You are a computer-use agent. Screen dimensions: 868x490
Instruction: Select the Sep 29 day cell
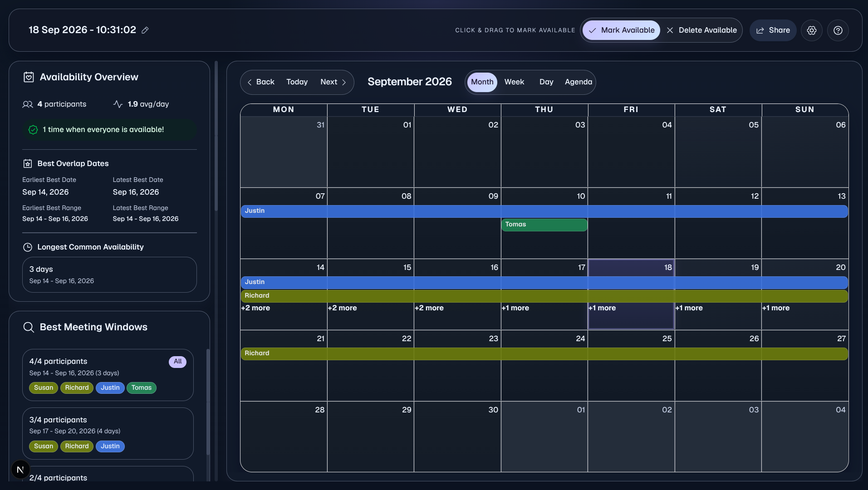[x=370, y=436]
